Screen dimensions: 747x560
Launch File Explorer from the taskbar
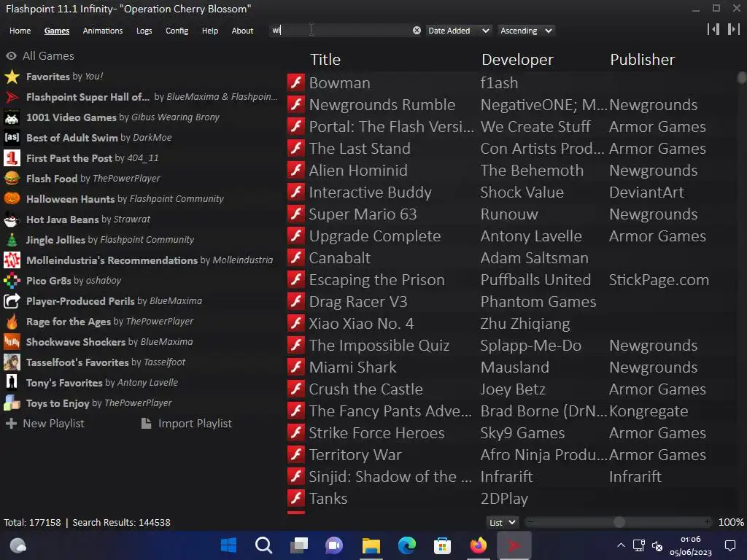[371, 545]
